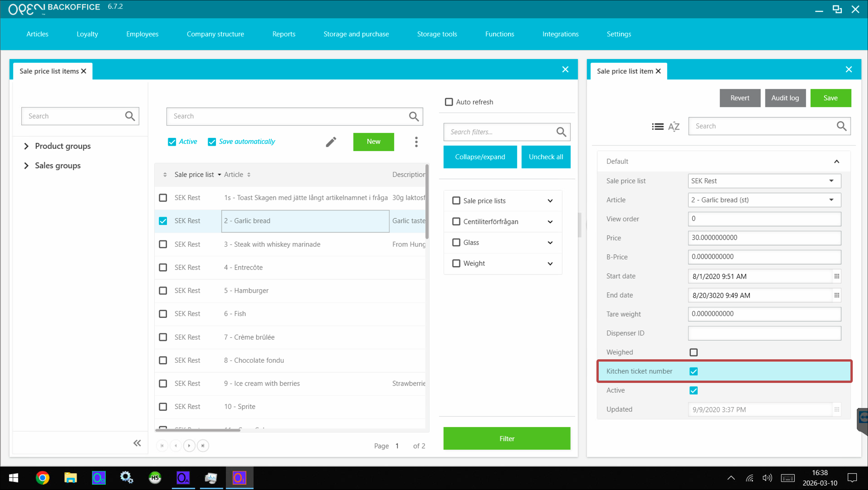Uncheck Save automatically option

click(x=212, y=142)
